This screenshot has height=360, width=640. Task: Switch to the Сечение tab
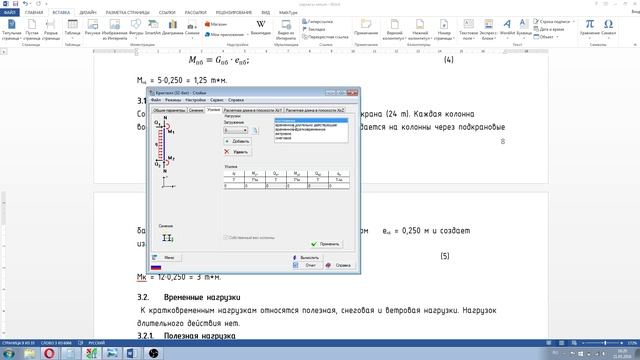click(196, 110)
